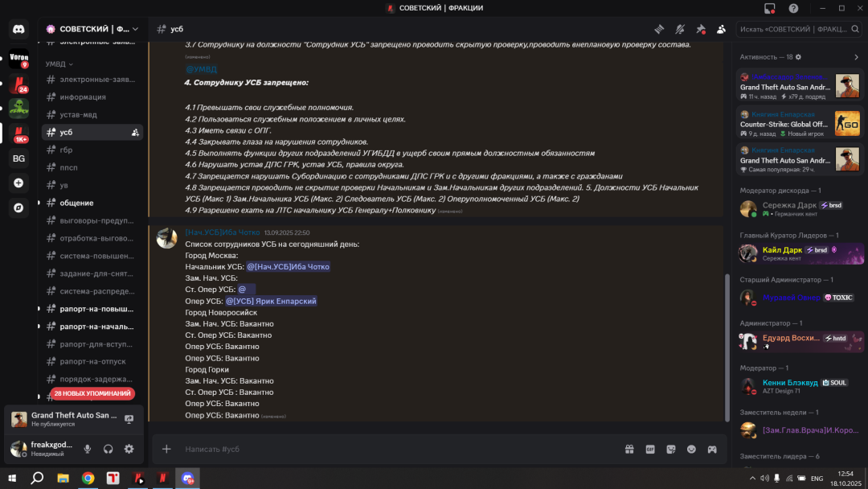Open the GIF picker
This screenshot has height=489, width=868.
(x=650, y=449)
